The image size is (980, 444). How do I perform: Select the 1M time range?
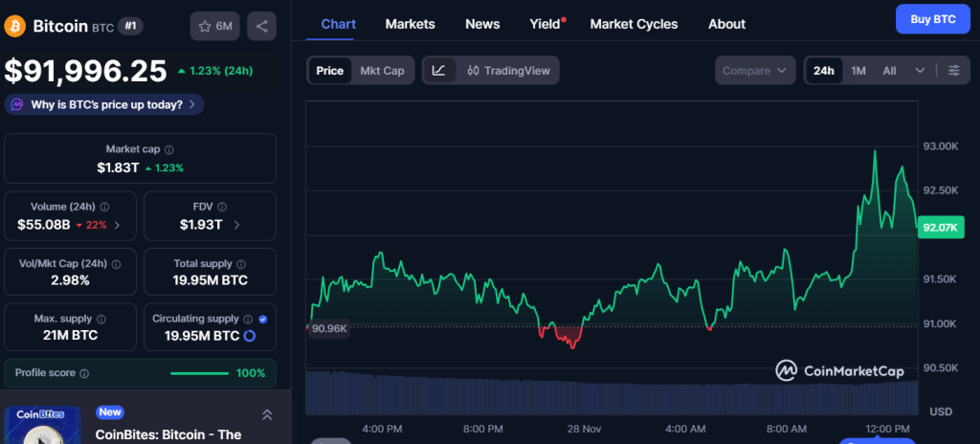click(x=858, y=71)
